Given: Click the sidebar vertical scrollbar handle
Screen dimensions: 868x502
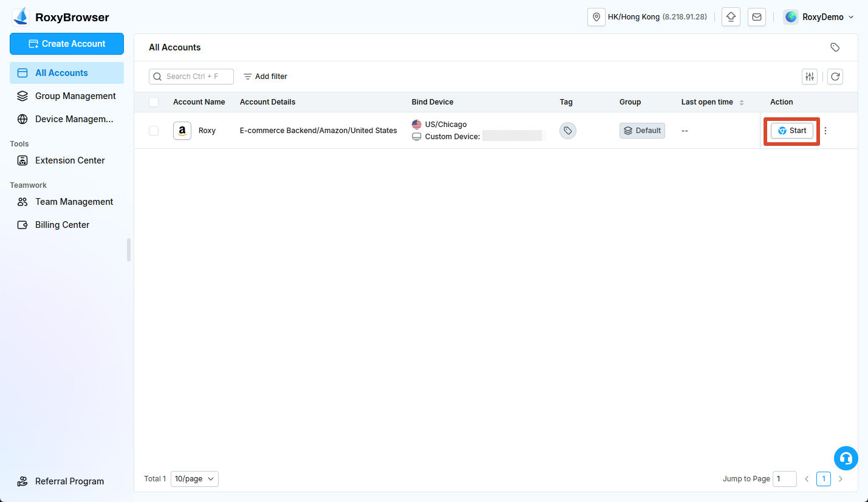Looking at the screenshot, I should (129, 250).
